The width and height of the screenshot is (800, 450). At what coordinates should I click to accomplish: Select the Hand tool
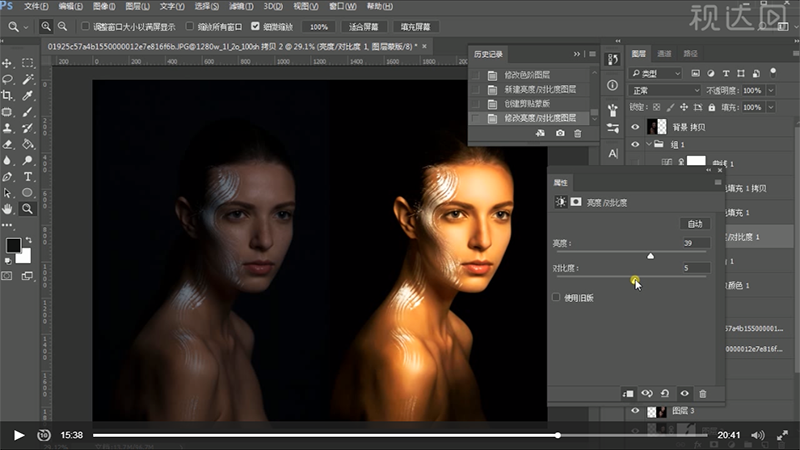tap(8, 209)
